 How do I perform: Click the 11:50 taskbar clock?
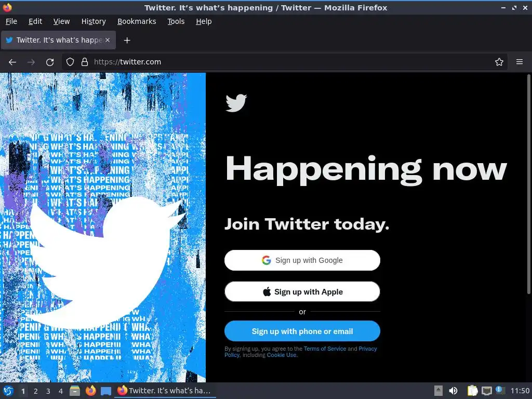(520, 391)
